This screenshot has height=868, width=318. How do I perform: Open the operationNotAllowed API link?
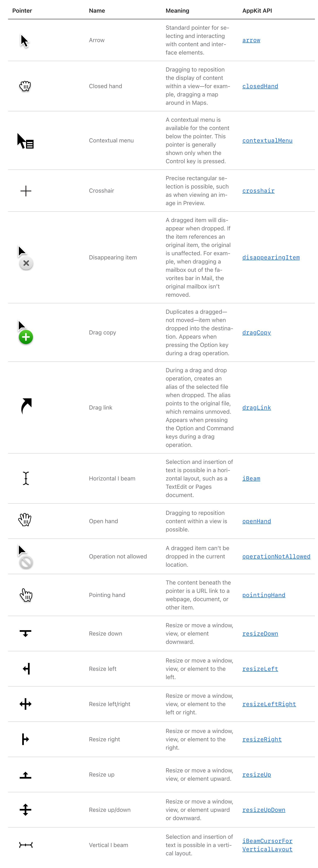click(x=276, y=556)
